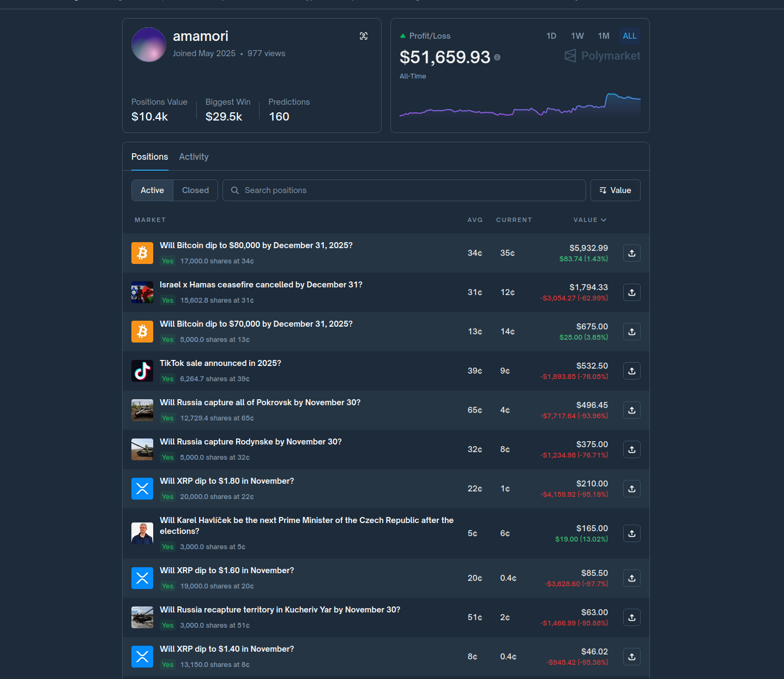Click the $5,932.99 position value
Image resolution: width=784 pixels, height=679 pixels.
click(x=589, y=248)
